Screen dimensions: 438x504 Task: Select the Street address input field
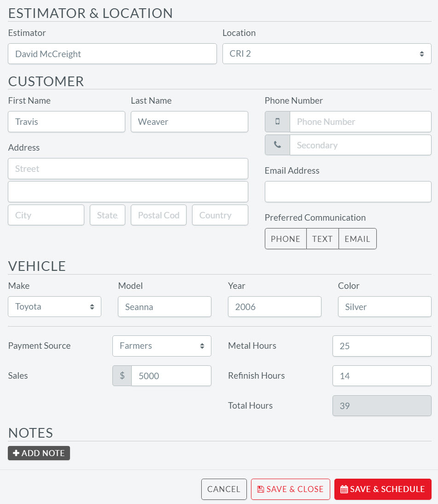click(x=128, y=169)
